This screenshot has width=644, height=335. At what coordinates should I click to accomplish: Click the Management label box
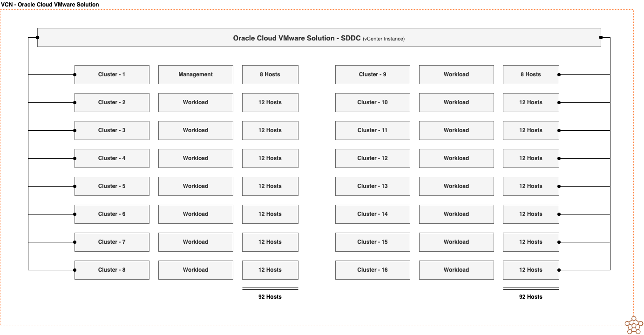196,74
